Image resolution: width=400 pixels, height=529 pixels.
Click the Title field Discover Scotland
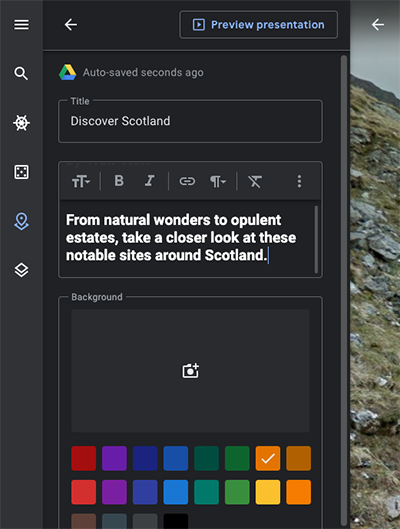190,121
